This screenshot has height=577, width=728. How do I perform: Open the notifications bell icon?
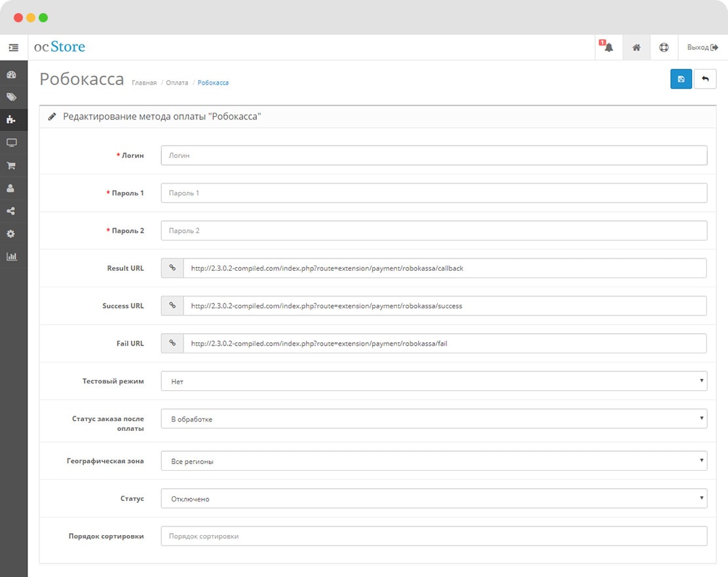point(608,47)
